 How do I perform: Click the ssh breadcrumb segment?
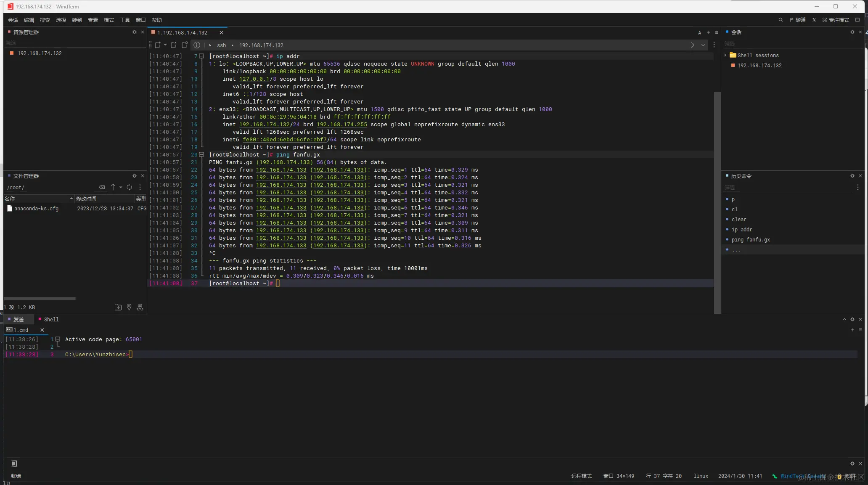coord(221,45)
